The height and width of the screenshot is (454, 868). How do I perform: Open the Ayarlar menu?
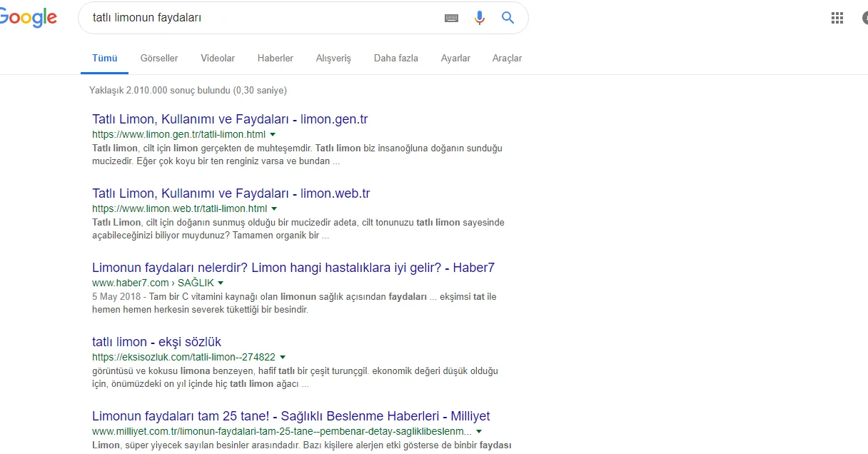[455, 59]
